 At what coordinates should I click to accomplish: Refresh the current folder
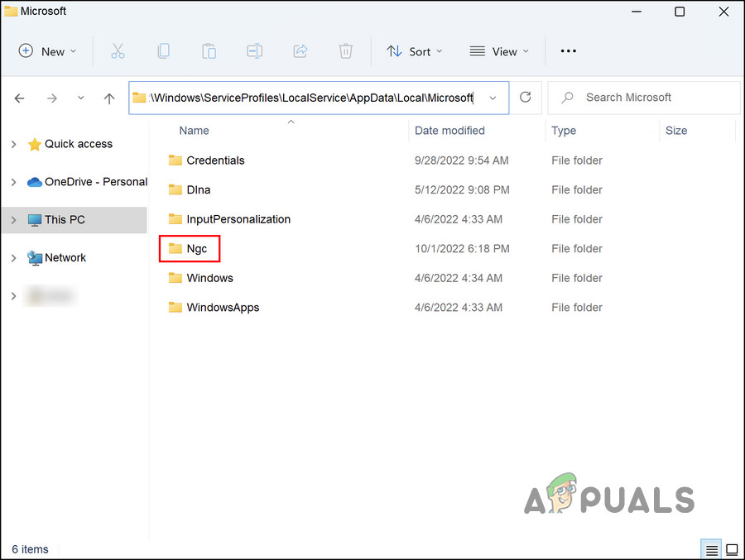coord(525,98)
